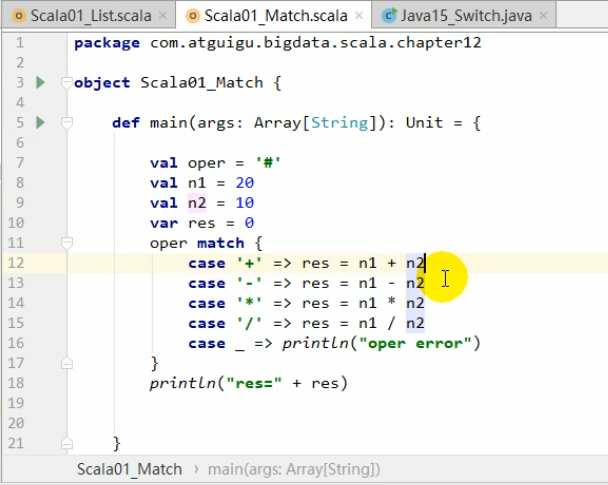Click the Java class icon on Java15_Switch tab
This screenshot has height=485, width=608.
[x=389, y=16]
